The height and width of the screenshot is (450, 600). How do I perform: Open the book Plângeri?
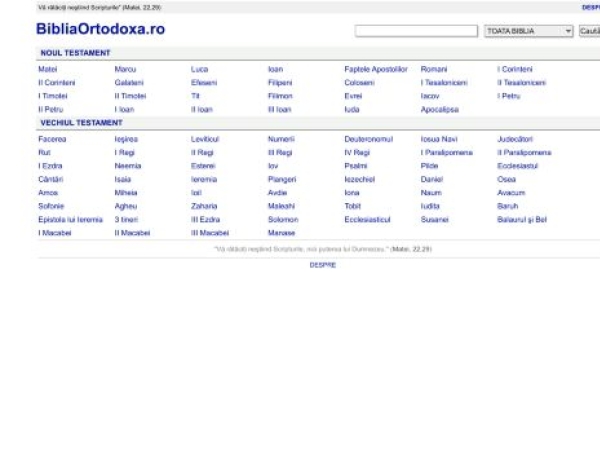point(282,179)
